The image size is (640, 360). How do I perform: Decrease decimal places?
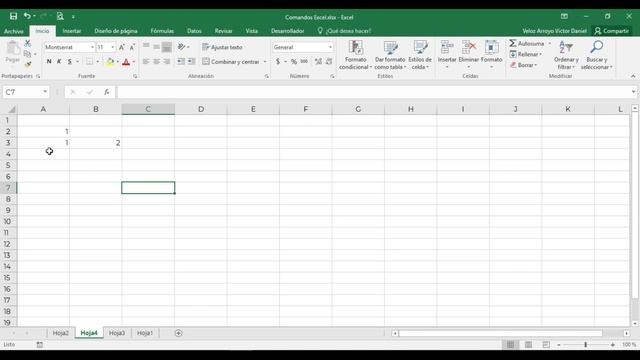click(329, 62)
